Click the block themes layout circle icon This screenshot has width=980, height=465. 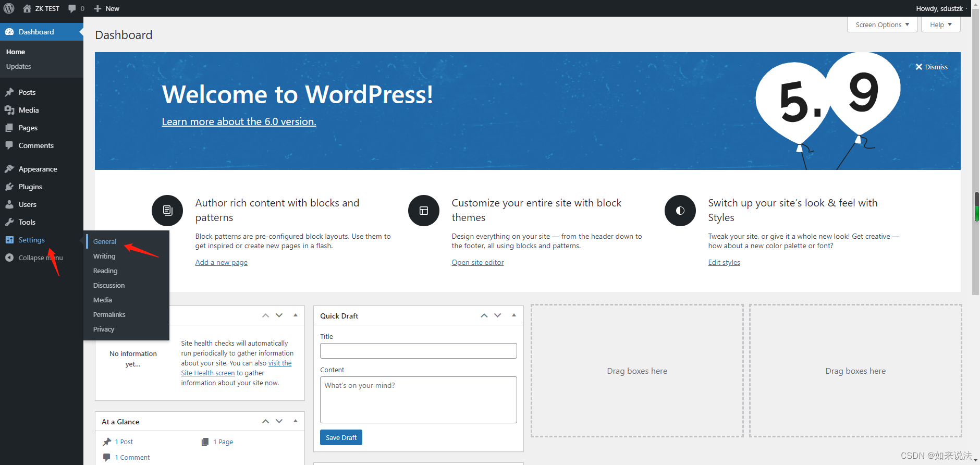click(x=424, y=211)
